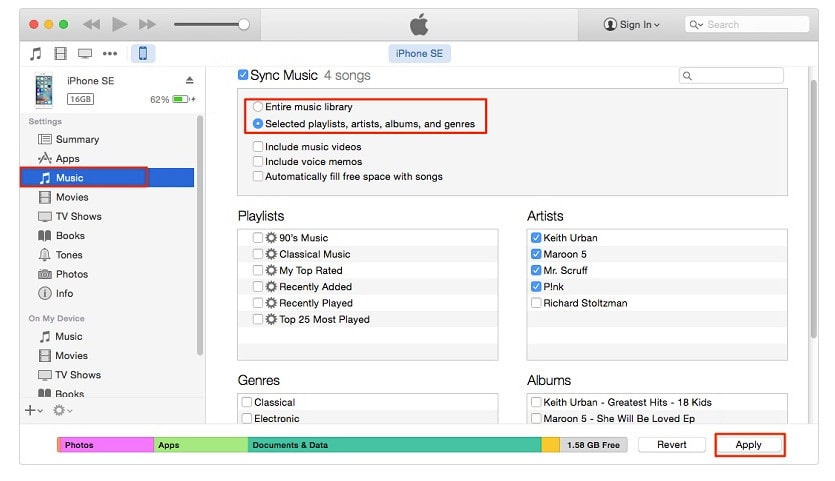Click the sidebar vertical scrollbar
The height and width of the screenshot is (481, 835).
(x=200, y=235)
